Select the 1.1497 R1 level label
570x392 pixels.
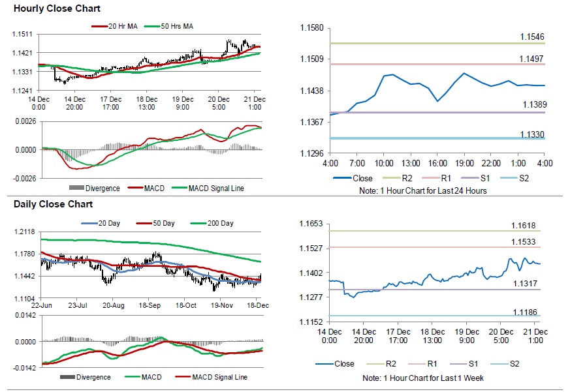point(532,58)
